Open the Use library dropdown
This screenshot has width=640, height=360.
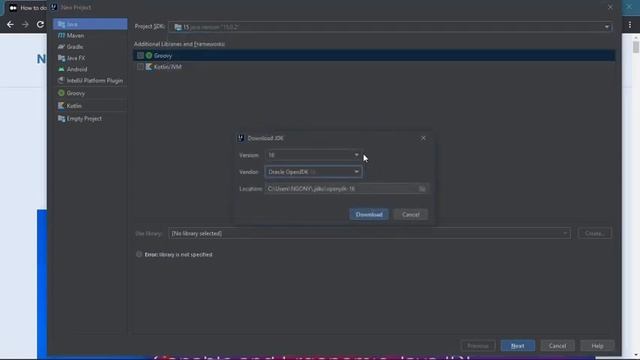pos(369,233)
